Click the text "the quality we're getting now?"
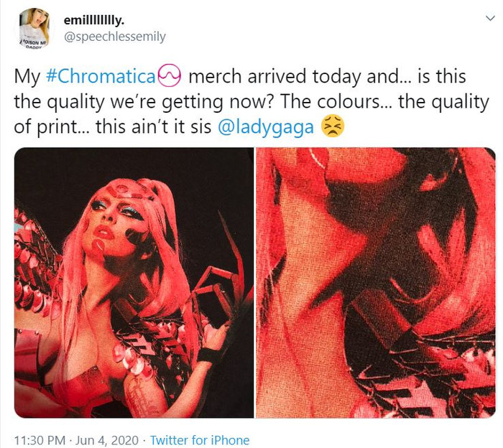This screenshot has height=448, width=503. click(x=144, y=102)
